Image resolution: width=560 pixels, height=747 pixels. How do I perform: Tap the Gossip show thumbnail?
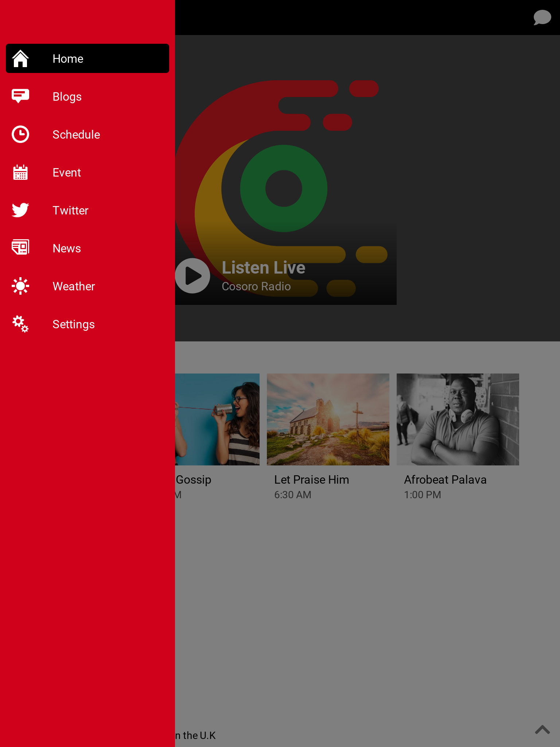[217, 419]
